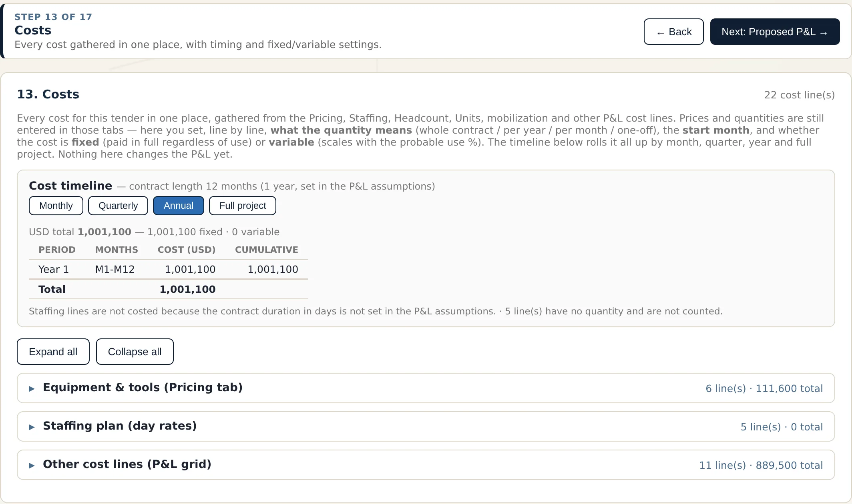Click the 11 line(s) · 889,500 total summary
Image resolution: width=852 pixels, height=504 pixels.
761,465
